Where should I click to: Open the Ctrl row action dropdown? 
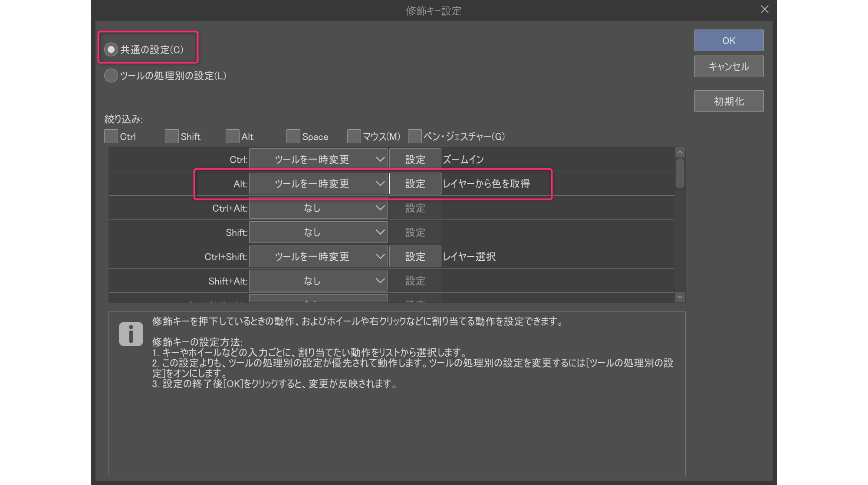click(318, 159)
